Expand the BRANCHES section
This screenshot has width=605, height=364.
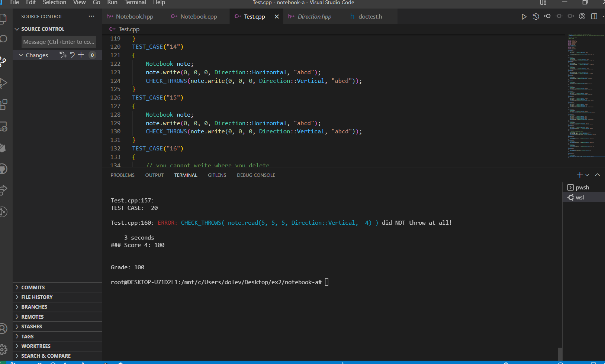(x=34, y=307)
